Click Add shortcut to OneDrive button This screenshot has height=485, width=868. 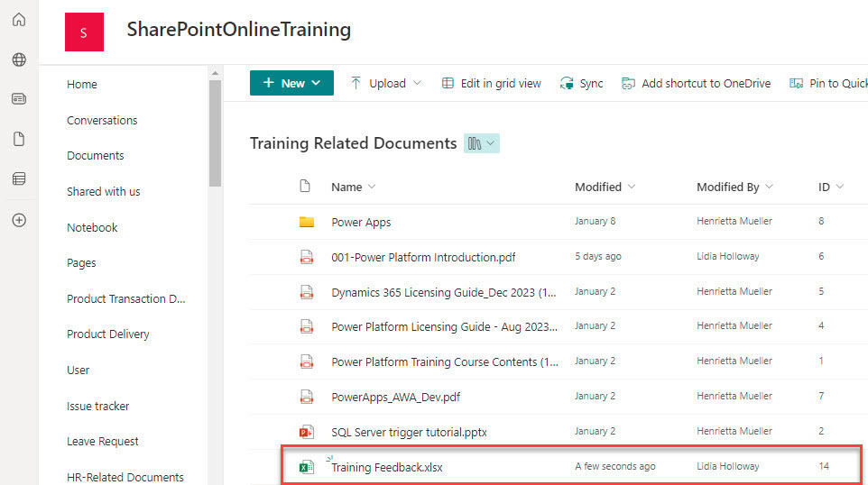[x=697, y=83]
